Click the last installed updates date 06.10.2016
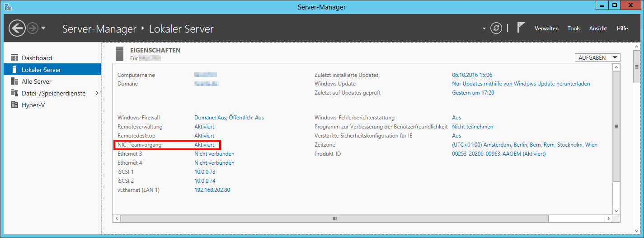Screen dimensions: 644x238 (472, 75)
